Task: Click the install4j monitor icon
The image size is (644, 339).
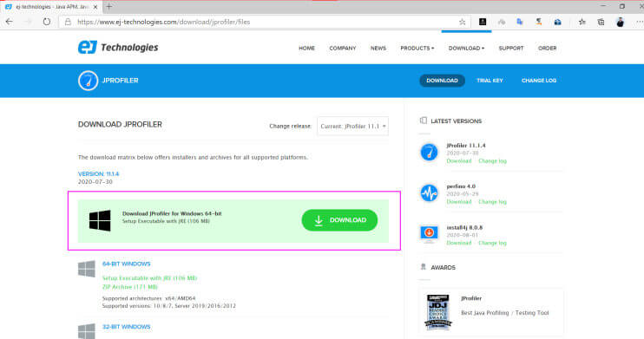Action: [429, 233]
